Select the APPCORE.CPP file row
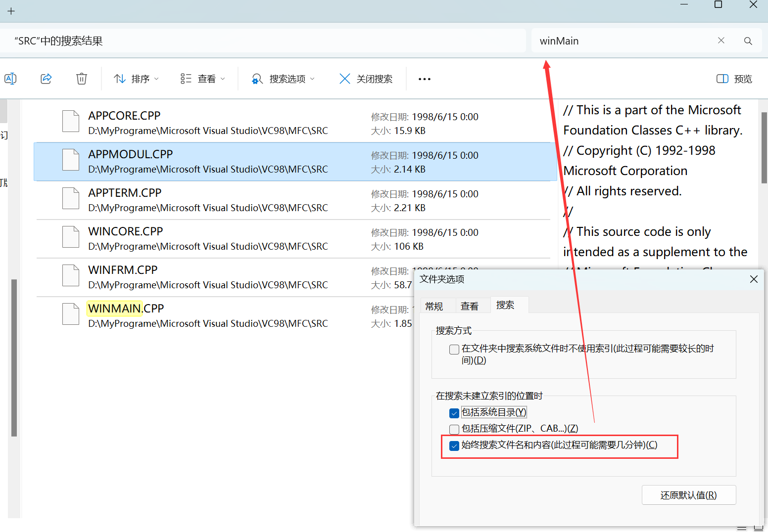The image size is (768, 532). tap(295, 123)
